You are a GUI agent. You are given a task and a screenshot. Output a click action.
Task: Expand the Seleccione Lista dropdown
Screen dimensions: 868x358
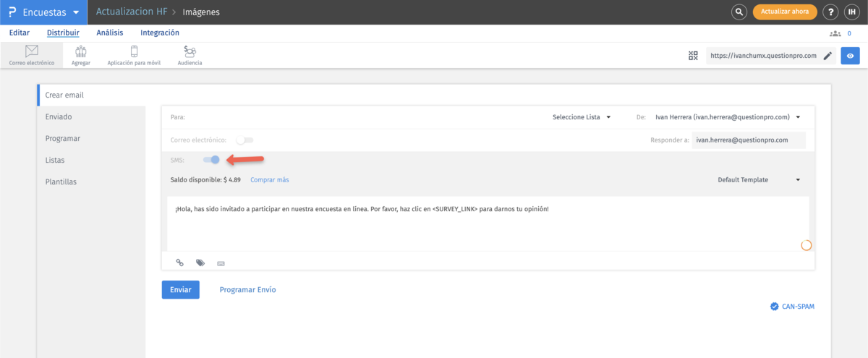click(x=582, y=117)
